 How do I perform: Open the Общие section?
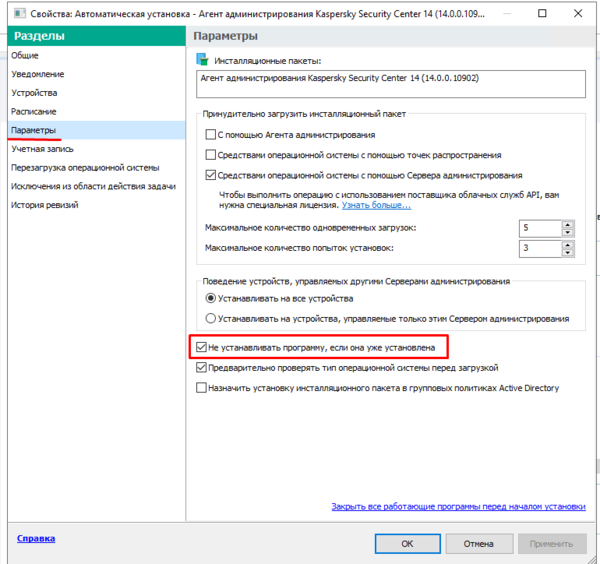pos(25,55)
